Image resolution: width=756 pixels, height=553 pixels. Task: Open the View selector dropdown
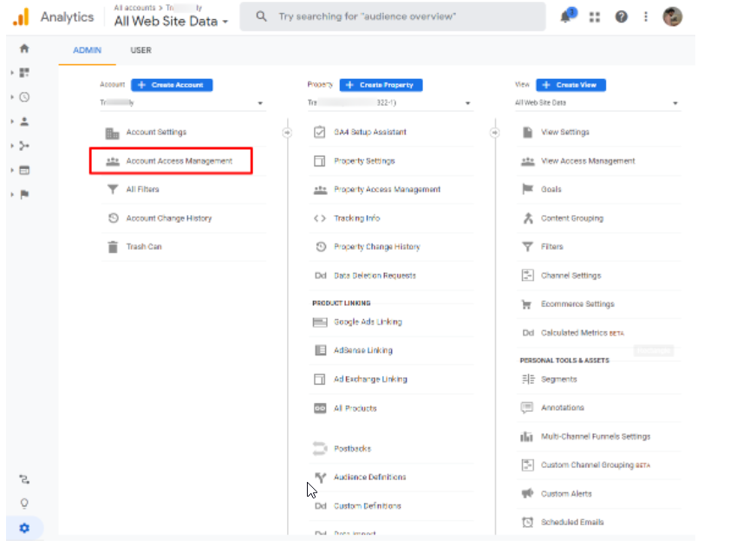point(597,103)
